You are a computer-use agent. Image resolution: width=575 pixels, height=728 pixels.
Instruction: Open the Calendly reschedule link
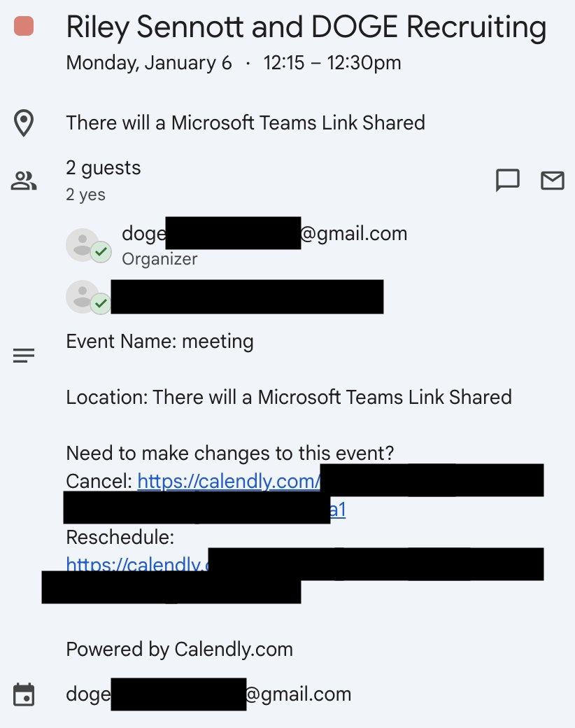(137, 564)
